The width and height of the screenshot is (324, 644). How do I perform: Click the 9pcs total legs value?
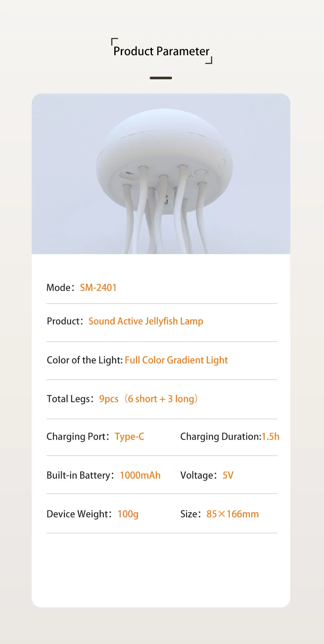click(109, 399)
